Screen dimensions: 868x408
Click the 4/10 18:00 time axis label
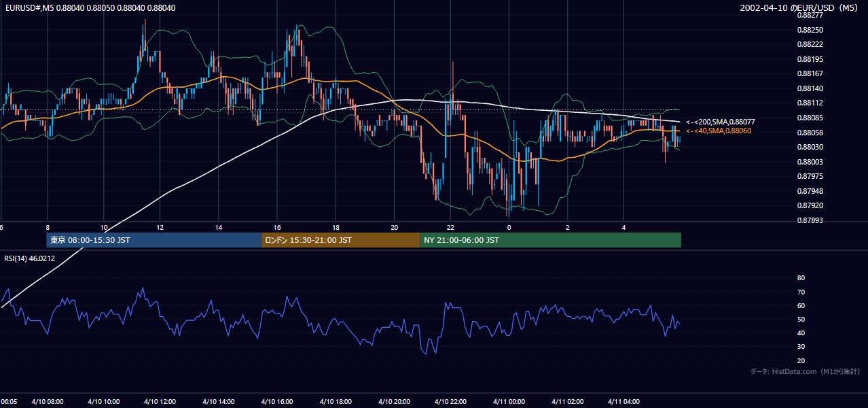coord(336,402)
